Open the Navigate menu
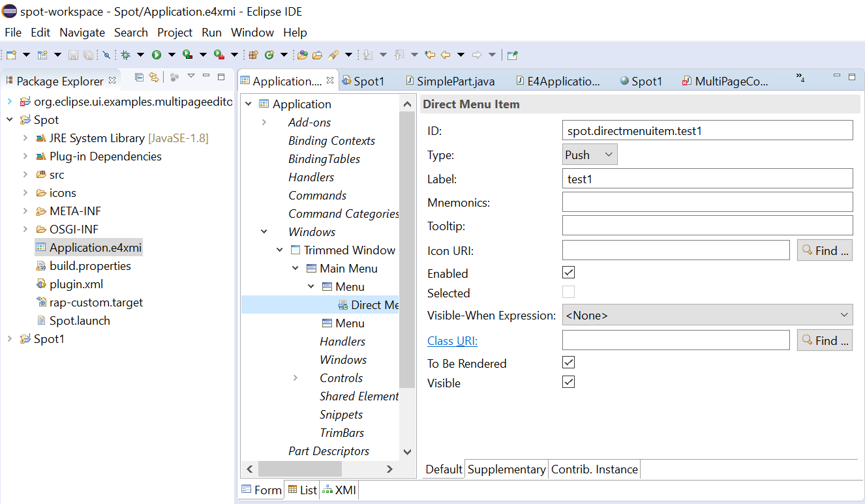Screen dimensions: 865x504 click(82, 32)
